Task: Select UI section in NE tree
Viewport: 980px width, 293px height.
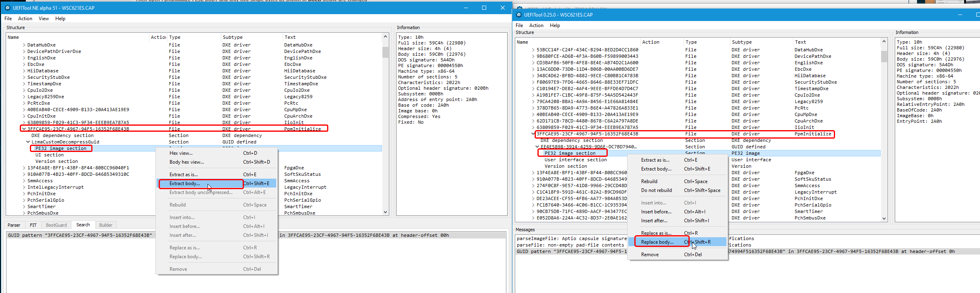Action: 49,155
